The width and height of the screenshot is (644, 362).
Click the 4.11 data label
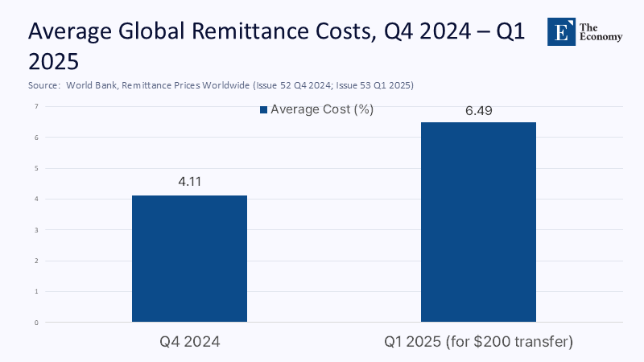pyautogui.click(x=189, y=182)
